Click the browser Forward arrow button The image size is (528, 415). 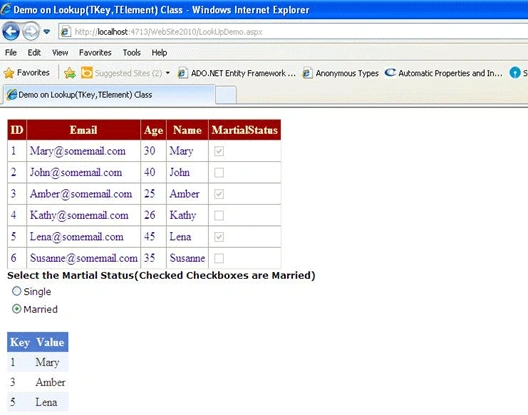coord(30,32)
